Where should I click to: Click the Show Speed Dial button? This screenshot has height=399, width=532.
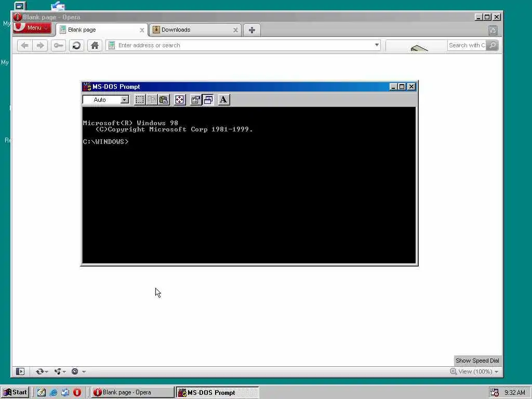[x=477, y=361]
